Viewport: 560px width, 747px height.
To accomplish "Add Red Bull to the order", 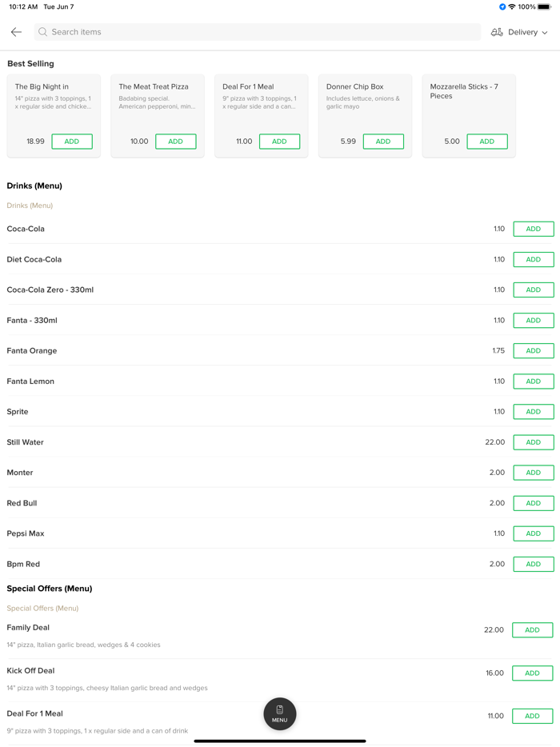I will [x=534, y=503].
